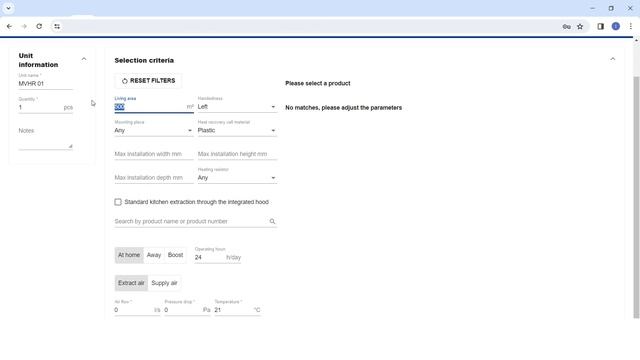Select the Boost mode

coord(176,255)
